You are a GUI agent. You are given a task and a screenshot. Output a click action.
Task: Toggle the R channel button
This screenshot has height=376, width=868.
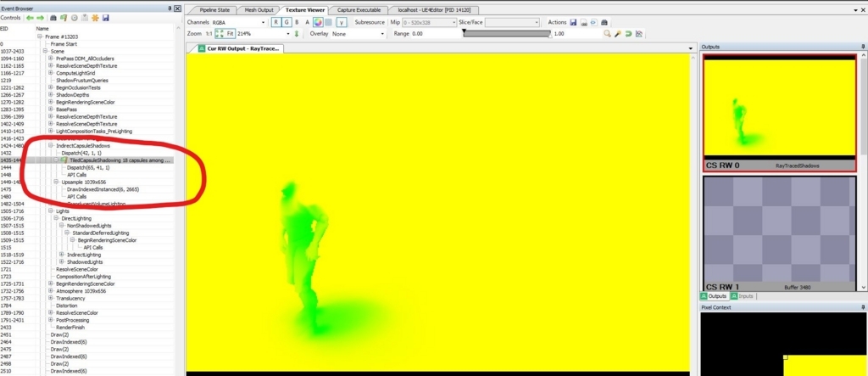click(x=276, y=22)
